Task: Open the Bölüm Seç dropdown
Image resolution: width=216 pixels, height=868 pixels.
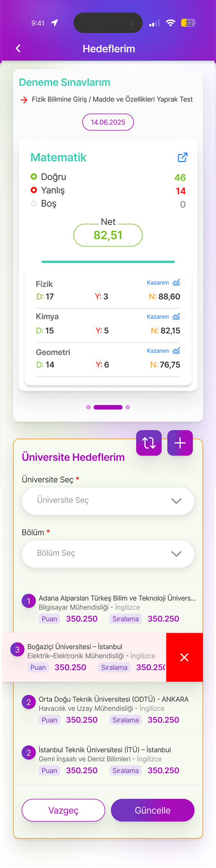Action: pyautogui.click(x=108, y=554)
